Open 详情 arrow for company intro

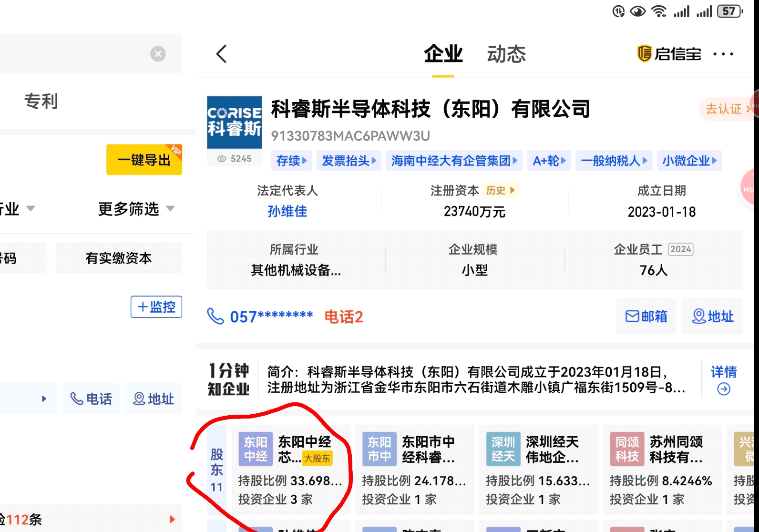click(x=724, y=379)
